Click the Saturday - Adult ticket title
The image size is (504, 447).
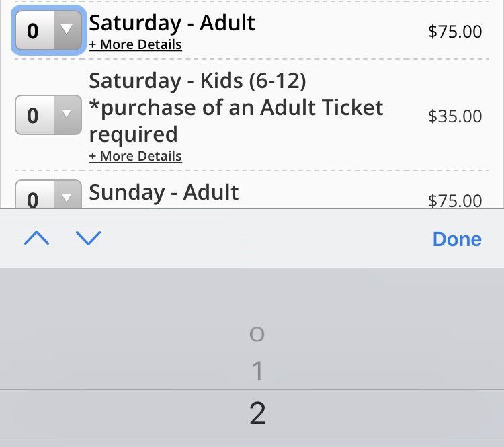pos(172,23)
